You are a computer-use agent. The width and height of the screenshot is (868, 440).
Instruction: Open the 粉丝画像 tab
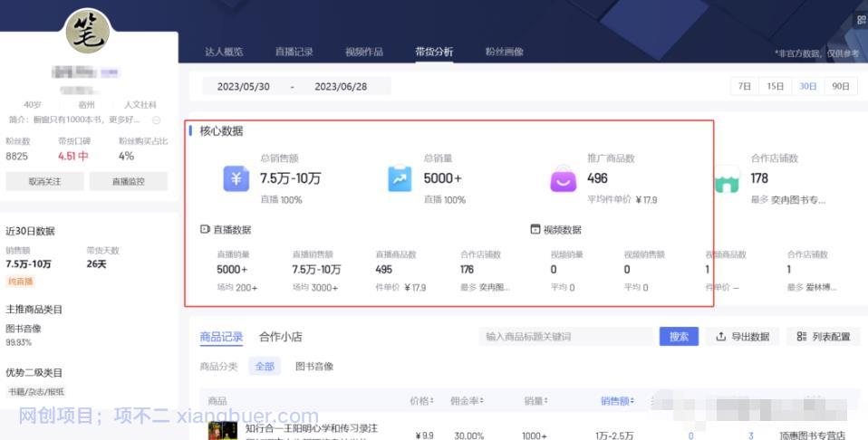[504, 52]
